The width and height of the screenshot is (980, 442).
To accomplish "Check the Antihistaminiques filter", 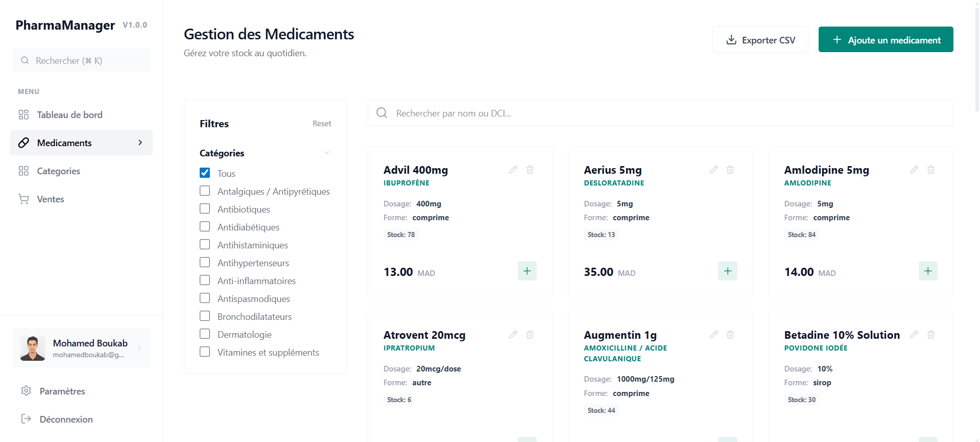I will click(205, 244).
